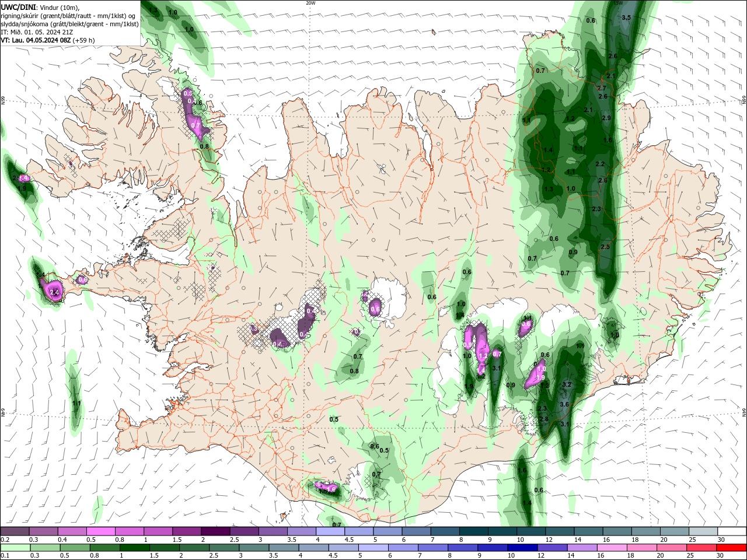The height and width of the screenshot is (560, 747).
Task: Pick top legend swatch between 18 and 20
Action: [x=645, y=531]
